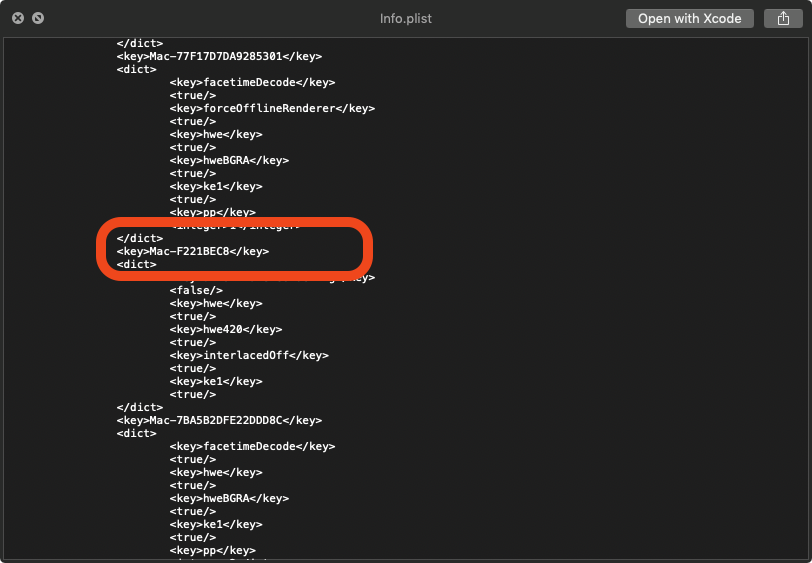The height and width of the screenshot is (563, 812).
Task: Click the topmost hweBGRA key line
Action: click(229, 160)
